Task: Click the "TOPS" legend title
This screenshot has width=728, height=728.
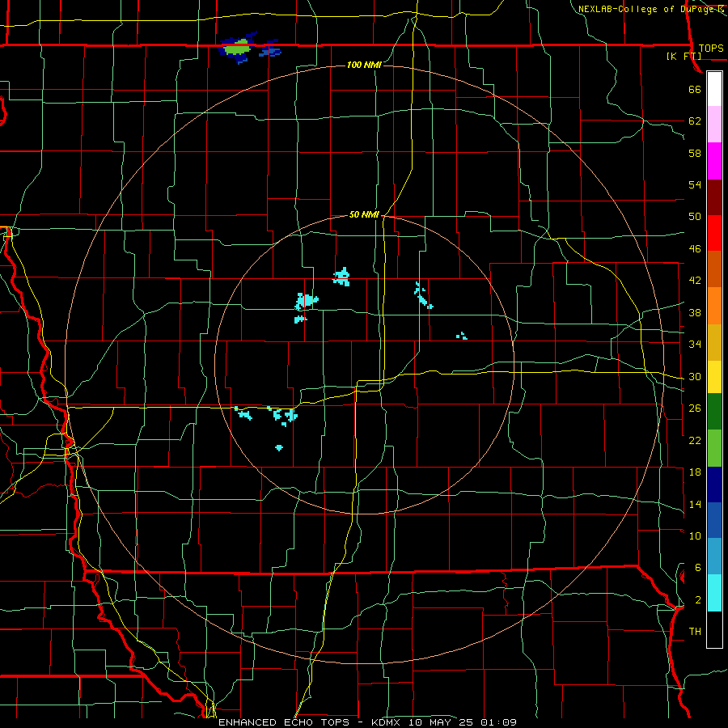Action: [x=711, y=49]
